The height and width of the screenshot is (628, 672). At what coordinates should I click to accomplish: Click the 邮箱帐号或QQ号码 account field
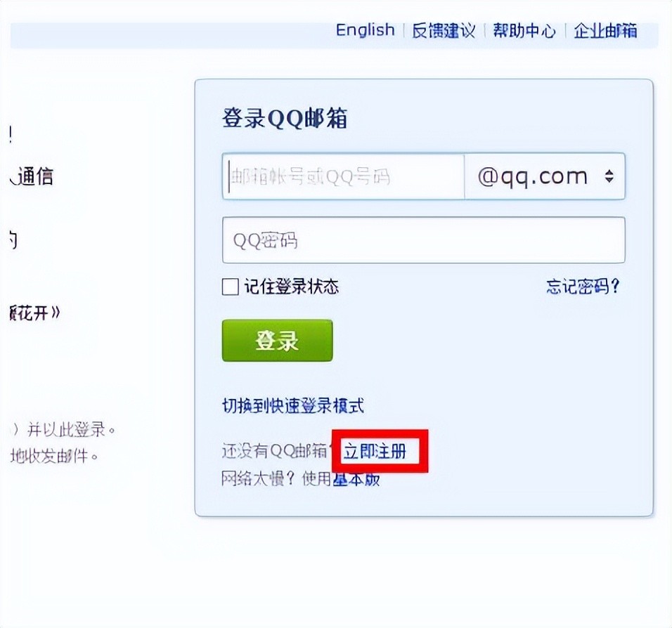click(x=343, y=176)
